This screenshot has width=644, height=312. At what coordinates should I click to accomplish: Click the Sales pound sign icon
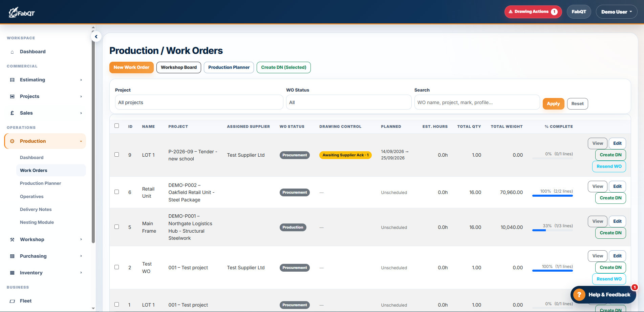12,113
